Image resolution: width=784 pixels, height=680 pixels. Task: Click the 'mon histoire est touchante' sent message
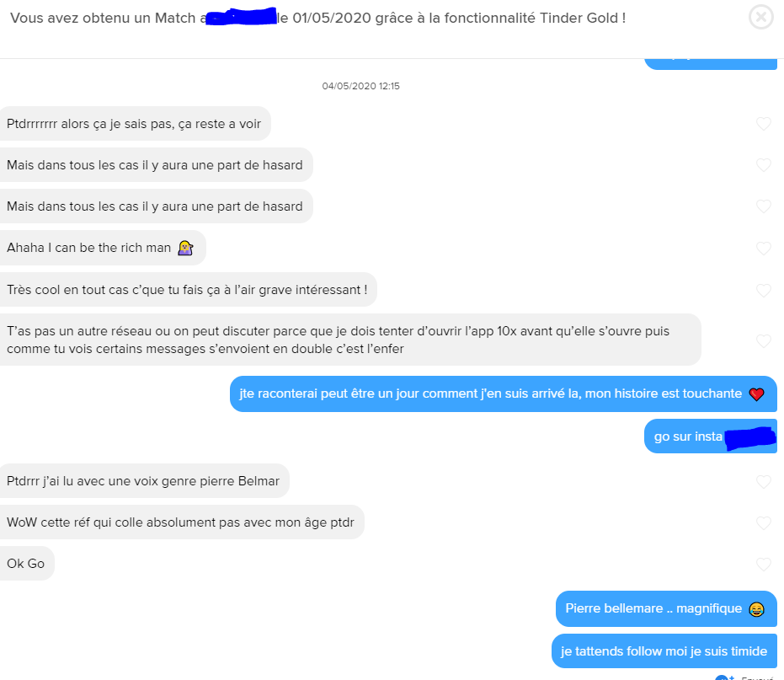pos(504,394)
